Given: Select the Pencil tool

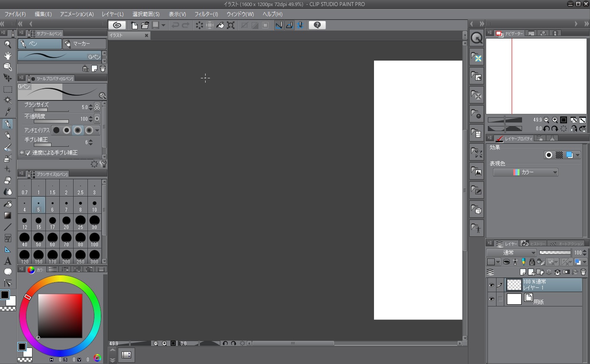Looking at the screenshot, I should 7,135.
